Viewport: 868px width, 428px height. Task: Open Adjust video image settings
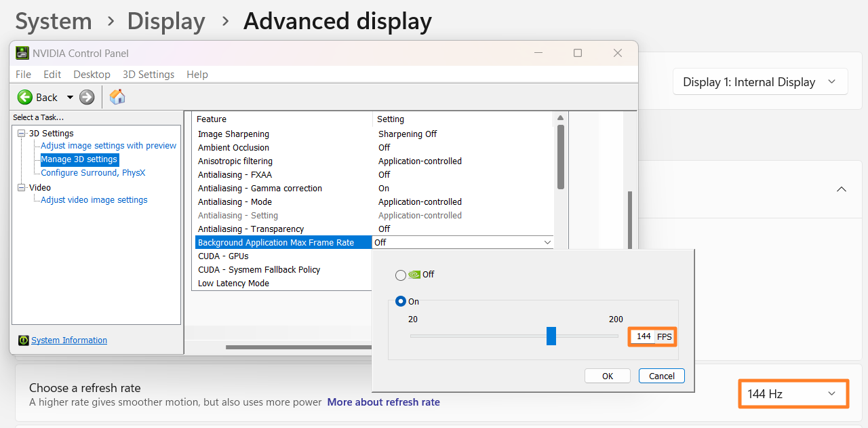coord(94,200)
